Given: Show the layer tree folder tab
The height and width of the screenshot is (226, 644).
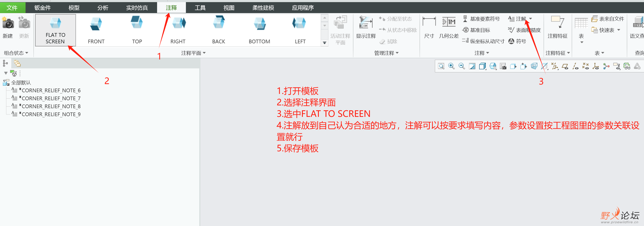Looking at the screenshot, I should tap(17, 63).
